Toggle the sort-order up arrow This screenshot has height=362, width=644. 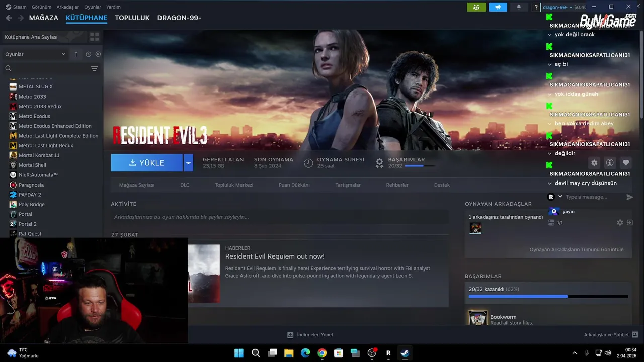pyautogui.click(x=76, y=54)
